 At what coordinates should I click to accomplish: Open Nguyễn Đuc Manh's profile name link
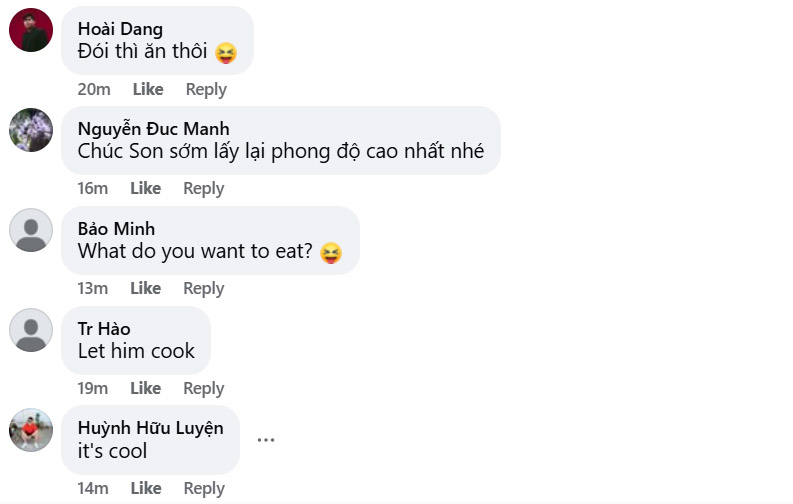click(153, 128)
